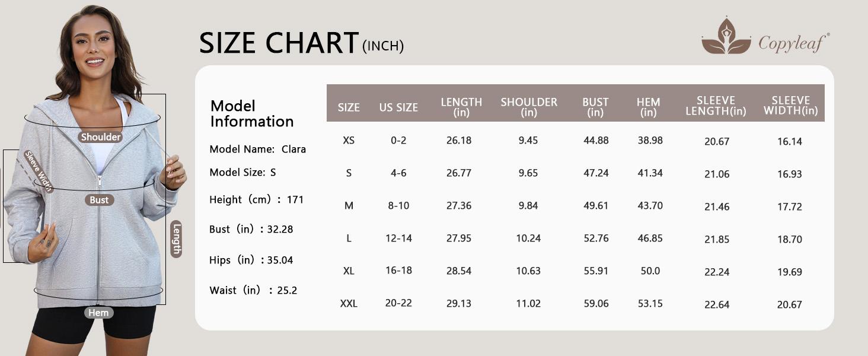Image resolution: width=868 pixels, height=356 pixels.
Task: Click the SIZE CHART title
Action: pyautogui.click(x=279, y=43)
